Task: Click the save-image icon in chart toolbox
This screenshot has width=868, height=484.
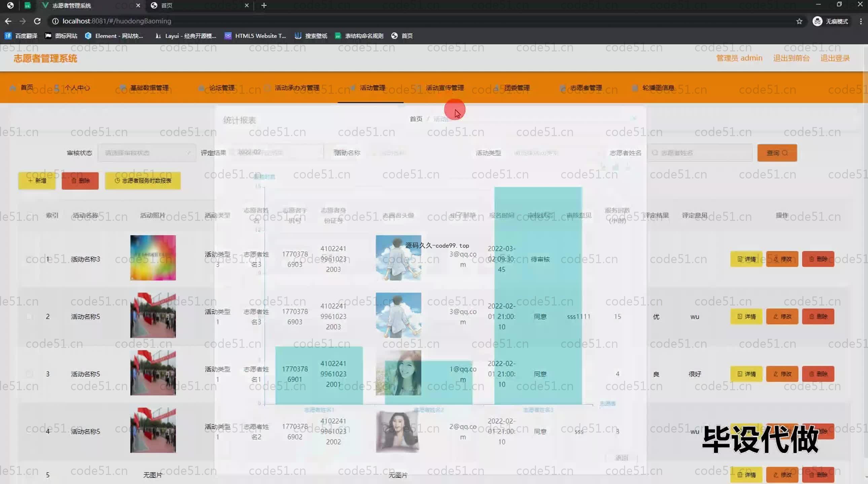Action: coord(627,167)
